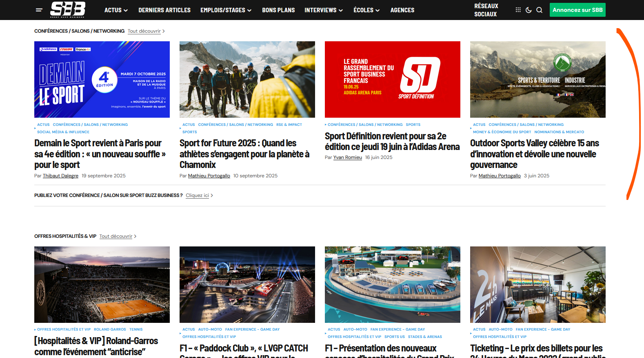Expand the ACTUS dropdown menu
Image resolution: width=644 pixels, height=358 pixels.
[116, 10]
